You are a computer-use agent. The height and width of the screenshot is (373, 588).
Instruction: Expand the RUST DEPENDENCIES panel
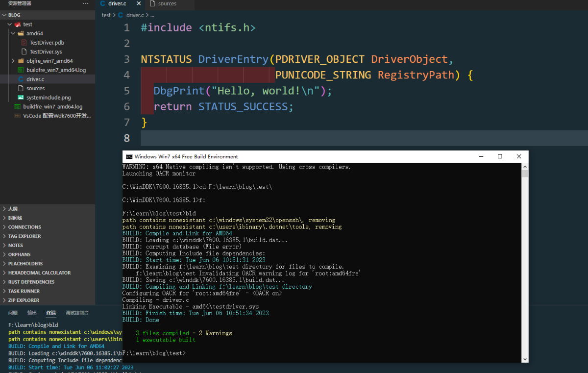48,282
